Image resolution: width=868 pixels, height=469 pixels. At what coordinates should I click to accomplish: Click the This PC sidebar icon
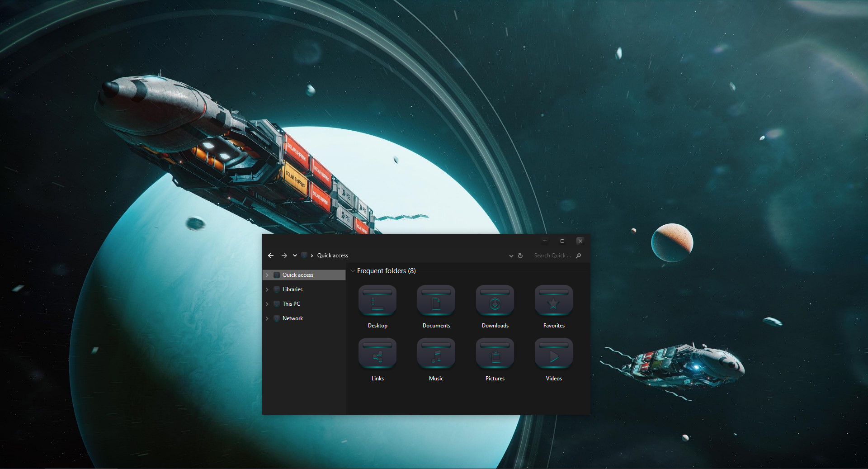tap(277, 304)
